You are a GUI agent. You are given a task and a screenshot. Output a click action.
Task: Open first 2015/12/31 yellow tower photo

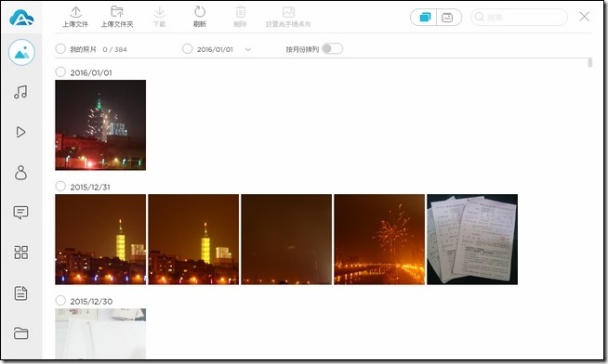coord(100,240)
